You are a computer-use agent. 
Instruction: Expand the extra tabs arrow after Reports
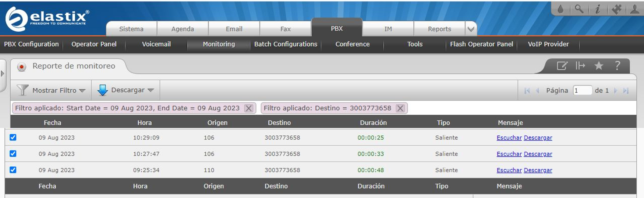point(471,29)
